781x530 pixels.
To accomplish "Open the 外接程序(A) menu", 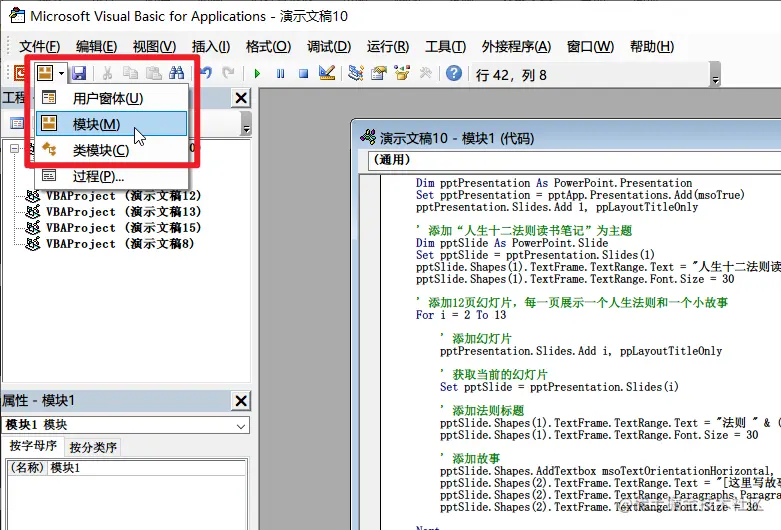I will click(x=516, y=46).
